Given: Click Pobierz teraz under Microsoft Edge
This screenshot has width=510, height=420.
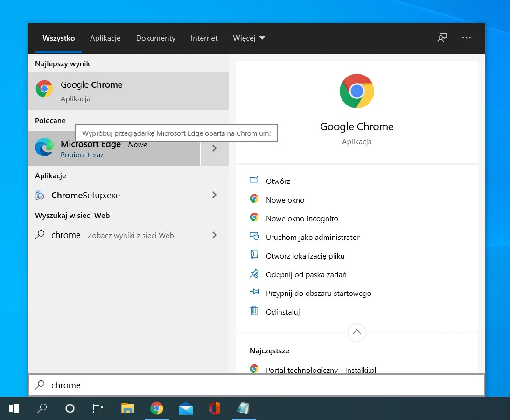Looking at the screenshot, I should [x=82, y=155].
